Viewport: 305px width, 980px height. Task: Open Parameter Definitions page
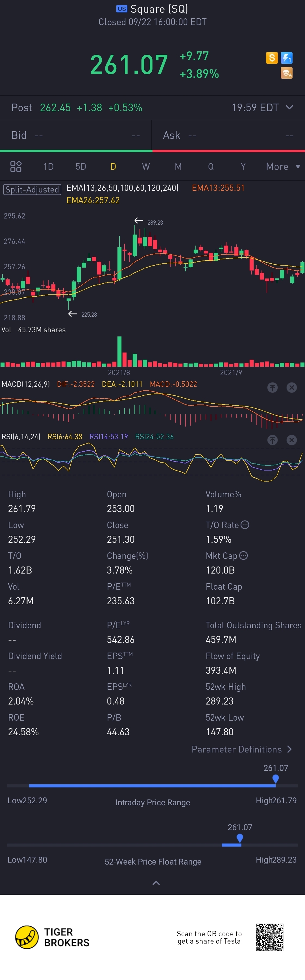point(242,749)
